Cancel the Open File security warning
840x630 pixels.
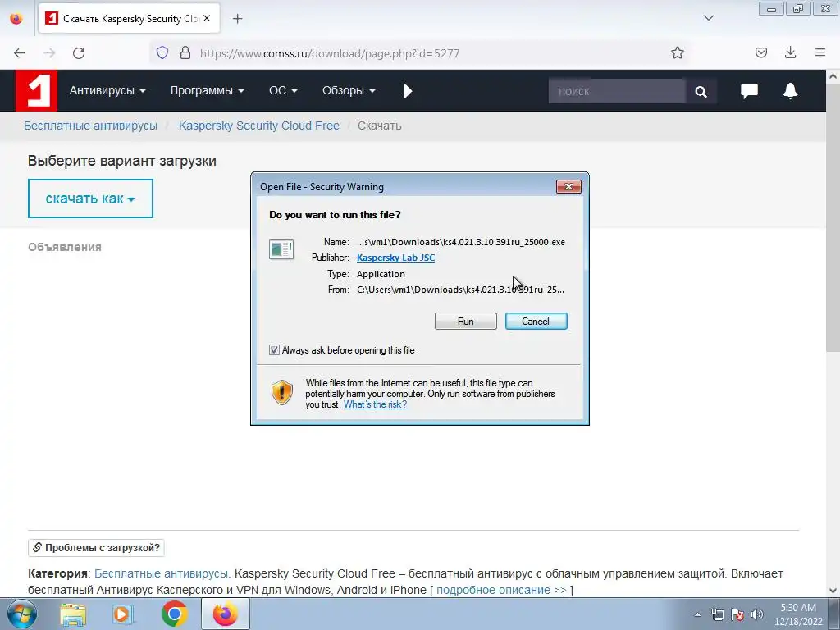(536, 322)
